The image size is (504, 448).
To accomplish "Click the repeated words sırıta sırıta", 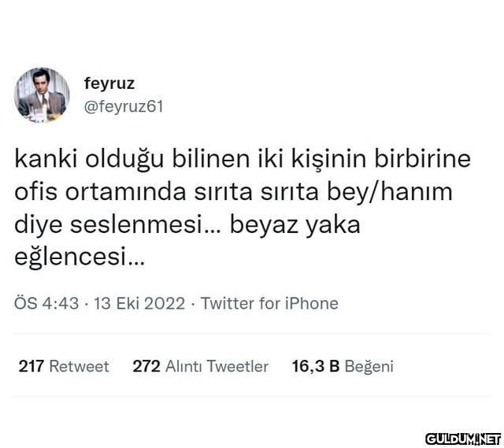I will click(256, 192).
